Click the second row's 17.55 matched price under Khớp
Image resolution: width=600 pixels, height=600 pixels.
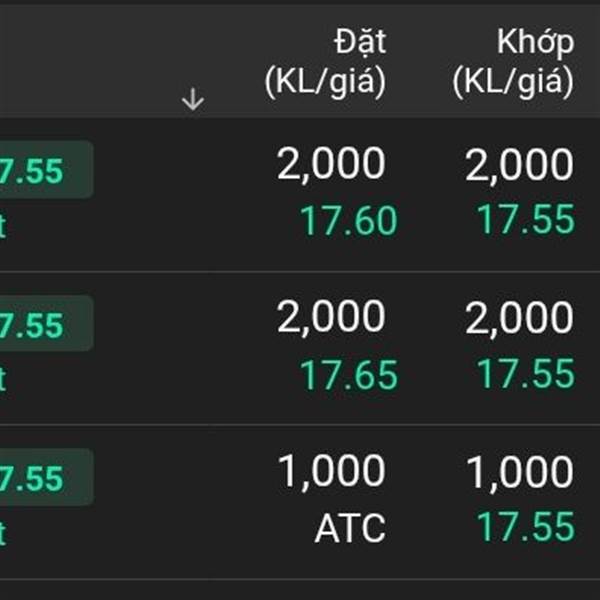(x=525, y=374)
